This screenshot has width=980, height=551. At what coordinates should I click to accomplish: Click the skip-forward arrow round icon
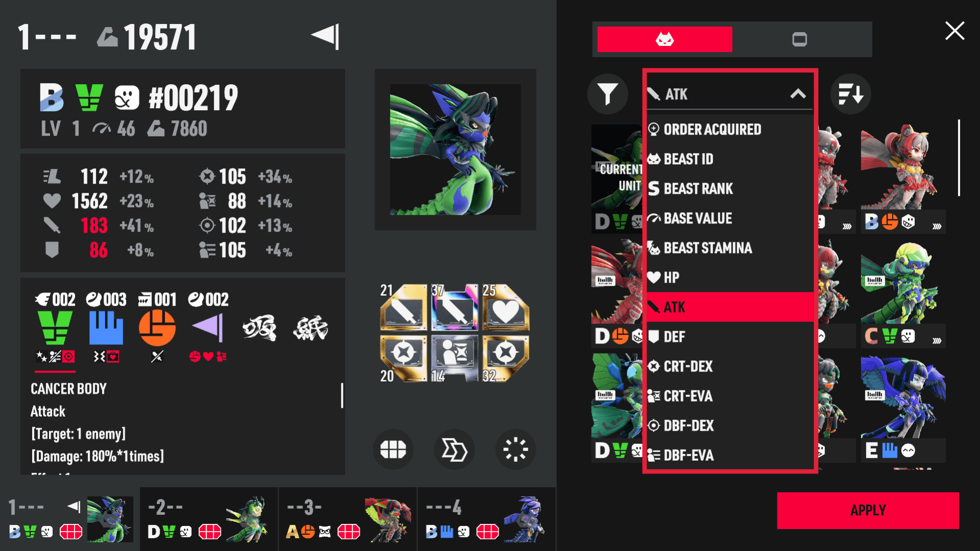coord(454,449)
